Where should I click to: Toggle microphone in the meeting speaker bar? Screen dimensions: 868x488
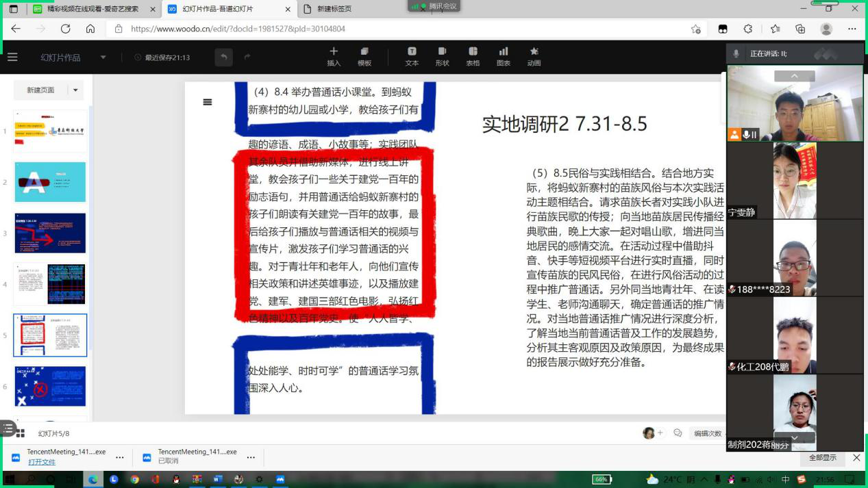click(x=736, y=53)
